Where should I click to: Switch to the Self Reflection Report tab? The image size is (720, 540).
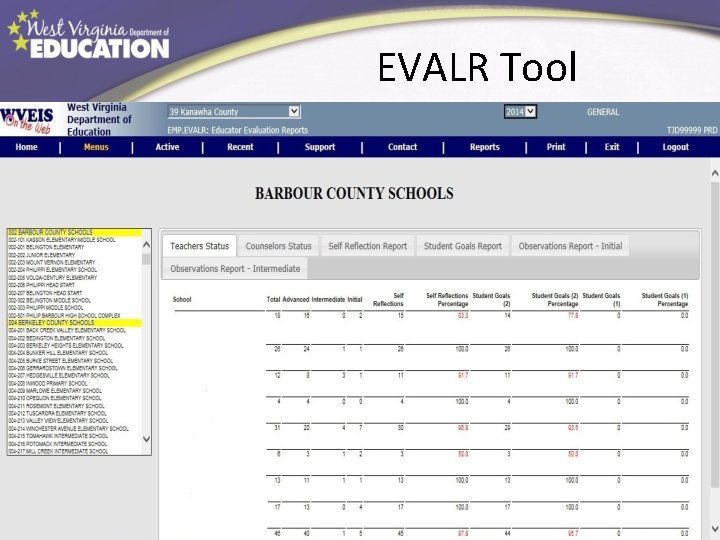coord(367,246)
